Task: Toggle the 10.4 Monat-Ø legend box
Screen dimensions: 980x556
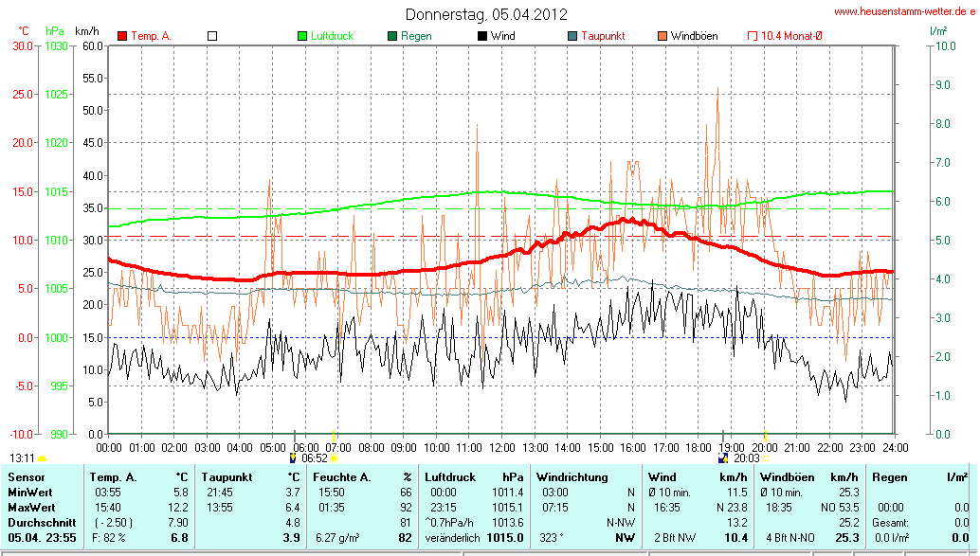Action: tap(753, 36)
